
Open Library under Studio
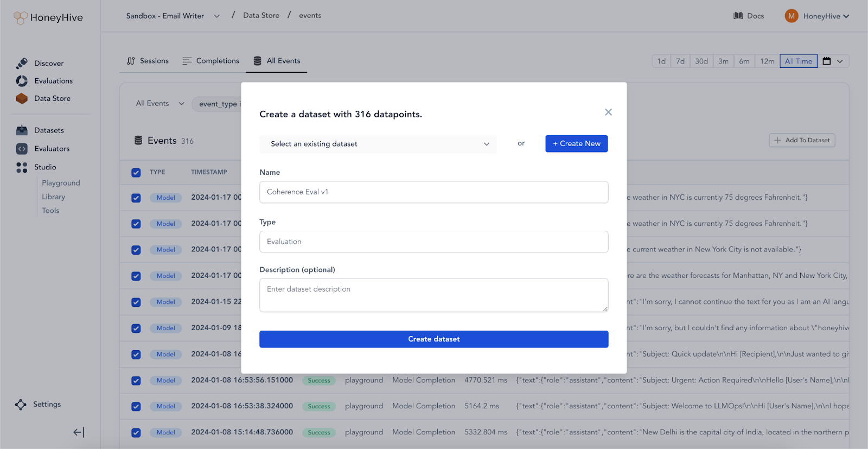click(x=54, y=197)
